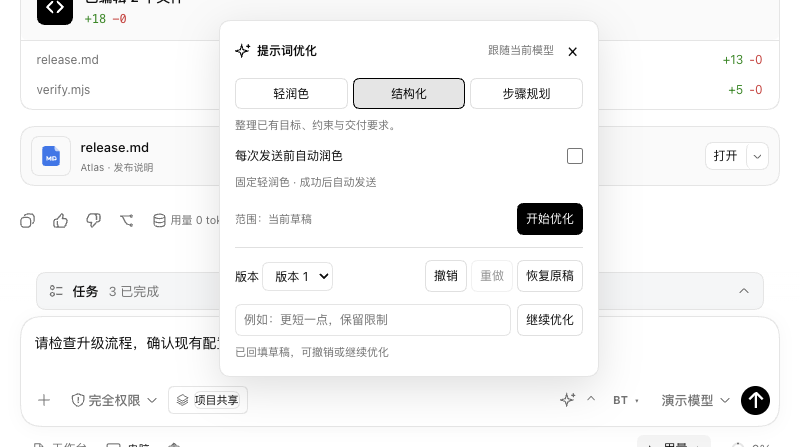Click the 范围：当前草稿 text
The image size is (800, 447).
[273, 219]
